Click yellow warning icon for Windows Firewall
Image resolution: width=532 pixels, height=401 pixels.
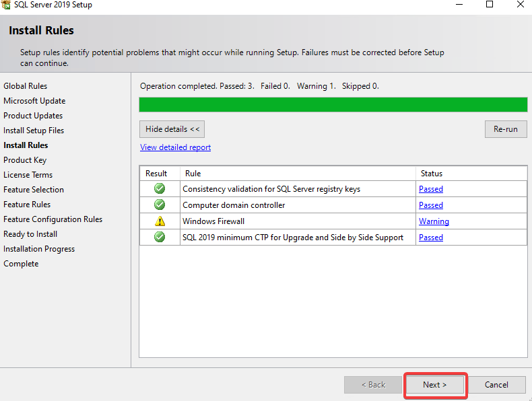click(x=160, y=221)
